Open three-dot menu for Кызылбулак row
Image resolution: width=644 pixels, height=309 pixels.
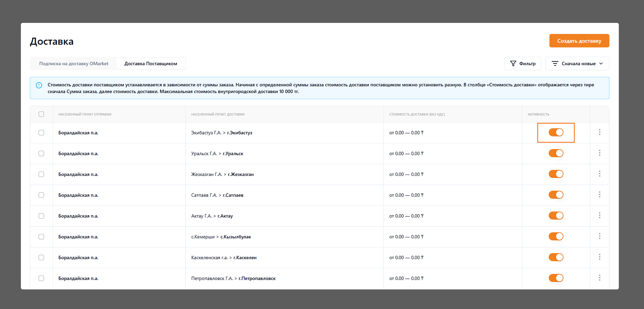[x=600, y=236]
